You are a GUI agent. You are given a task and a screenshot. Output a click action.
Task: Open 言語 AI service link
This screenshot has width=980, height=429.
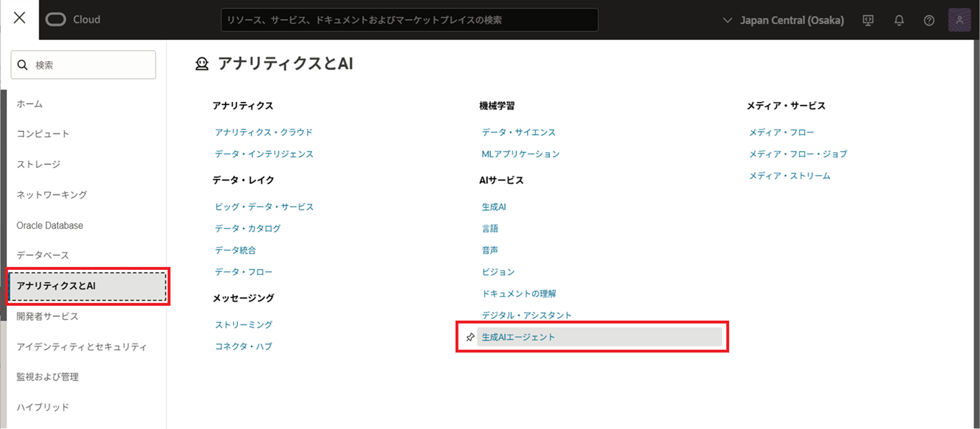(490, 229)
